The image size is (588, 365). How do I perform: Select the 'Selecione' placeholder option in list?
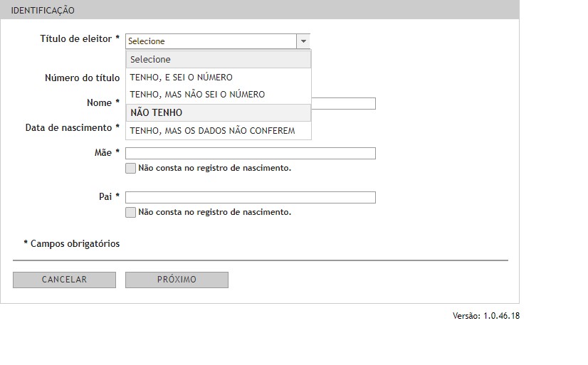point(219,60)
